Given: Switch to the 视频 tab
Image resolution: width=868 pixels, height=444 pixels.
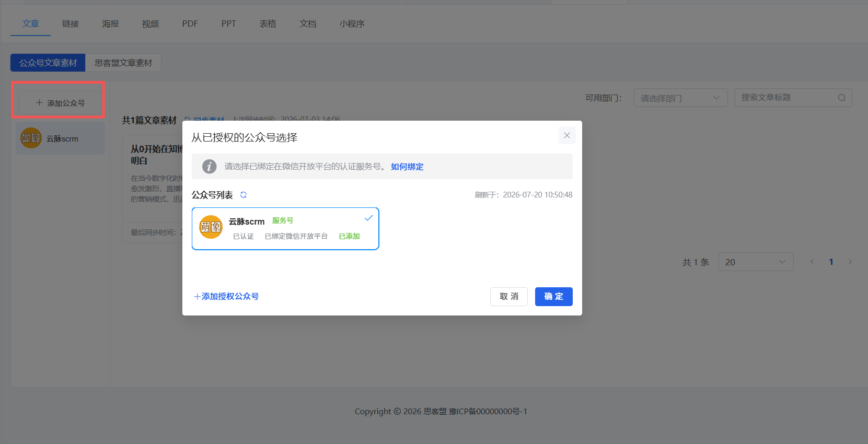Looking at the screenshot, I should coord(151,24).
